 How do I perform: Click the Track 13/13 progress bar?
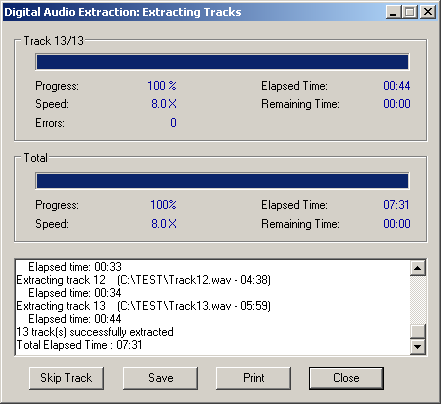coord(222,62)
